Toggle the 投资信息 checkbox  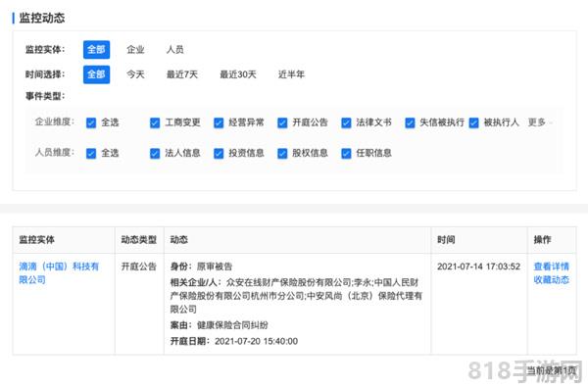219,153
